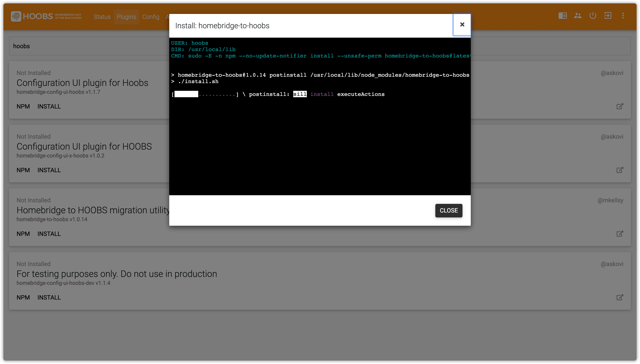Open NPM link for homebridge-config-ui-x-hoobs
The height and width of the screenshot is (364, 640).
23,170
